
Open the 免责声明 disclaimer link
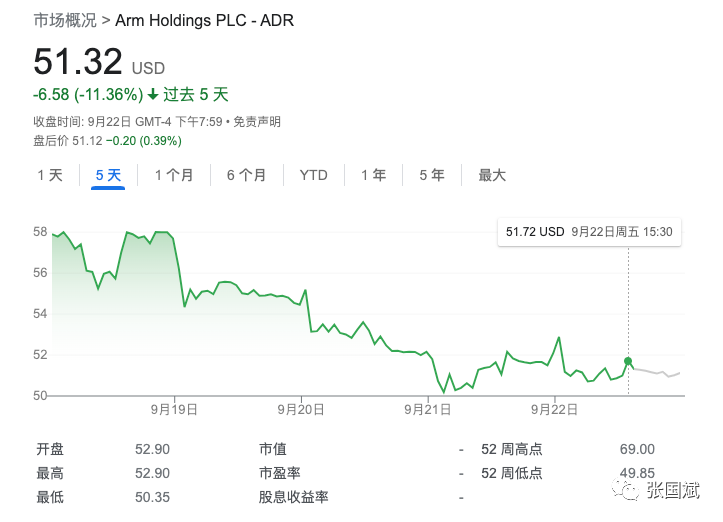click(x=257, y=122)
